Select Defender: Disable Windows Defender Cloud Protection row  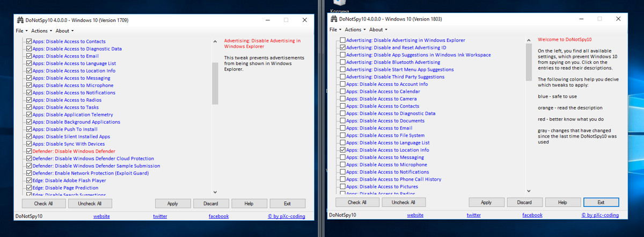click(x=93, y=159)
